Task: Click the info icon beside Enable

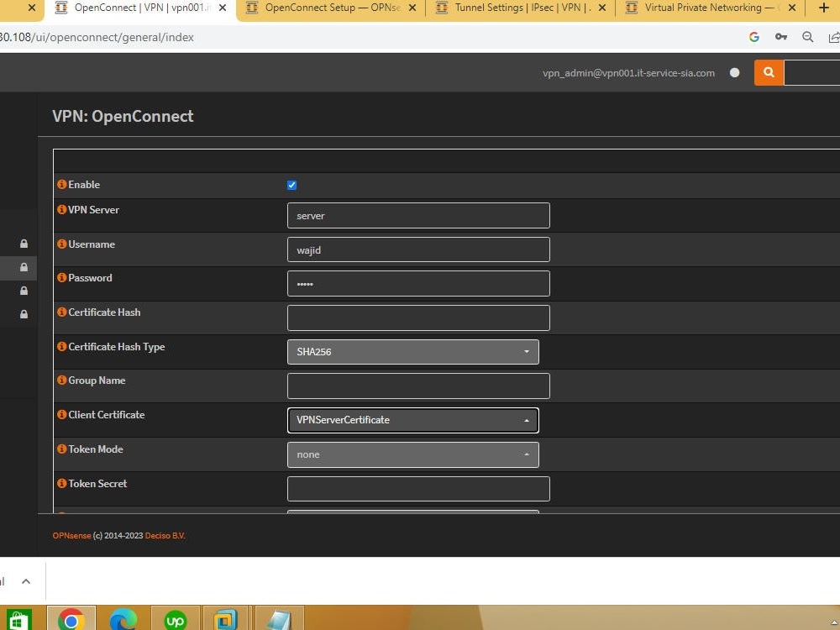Action: coord(61,185)
